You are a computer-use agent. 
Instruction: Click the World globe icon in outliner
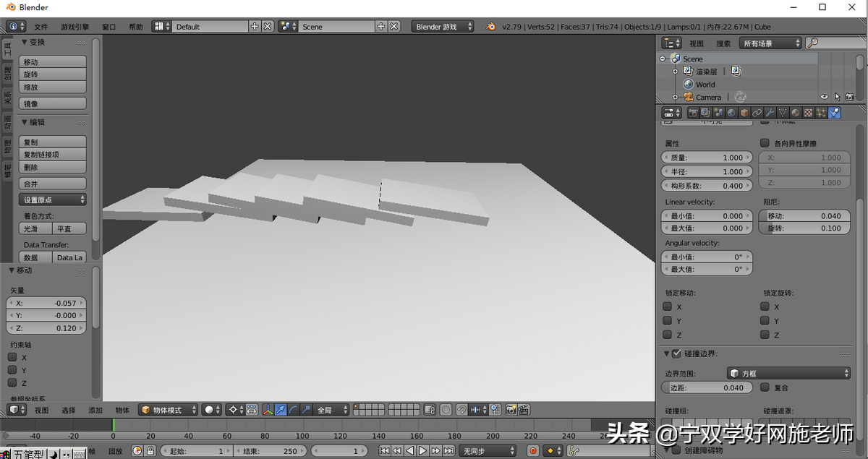point(688,84)
